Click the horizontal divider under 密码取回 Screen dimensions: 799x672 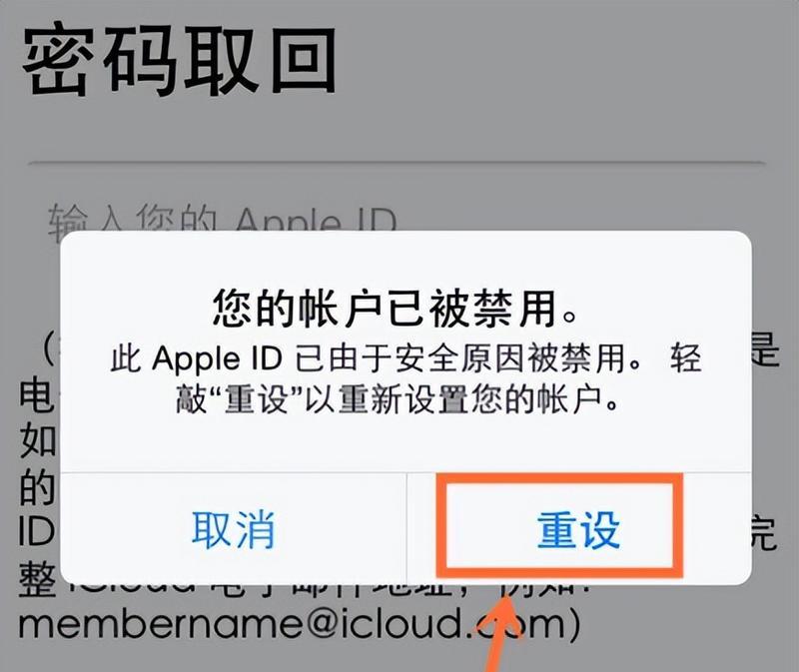pyautogui.click(x=398, y=163)
